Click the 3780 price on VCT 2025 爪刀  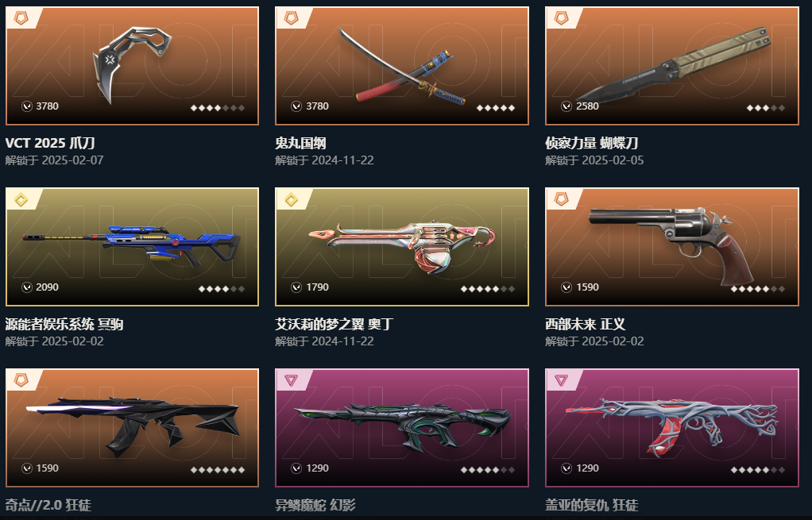pyautogui.click(x=47, y=106)
